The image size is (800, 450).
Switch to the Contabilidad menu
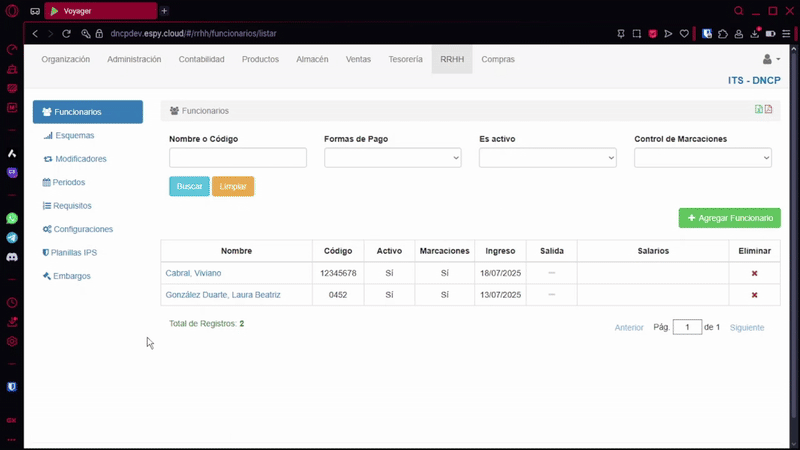click(201, 60)
